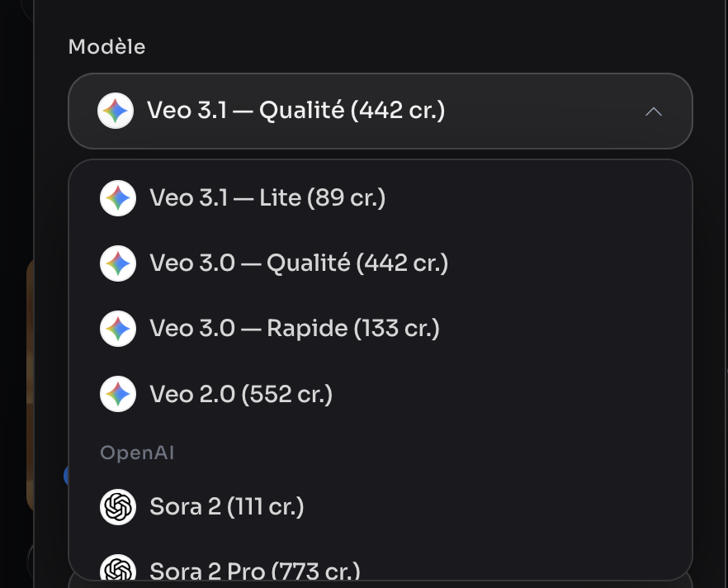Collapse the model list with the chevron arrow
This screenshot has height=588, width=728.
pos(653,111)
